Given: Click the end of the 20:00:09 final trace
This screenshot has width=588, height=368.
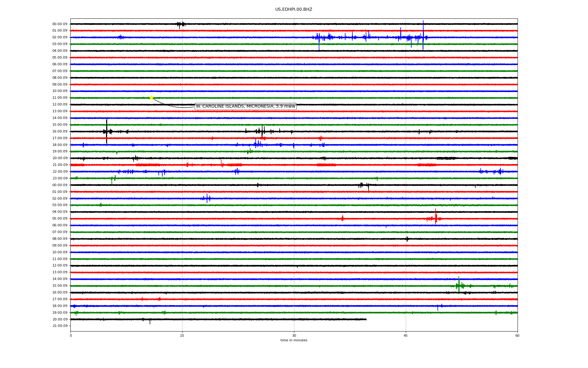Looking at the screenshot, I should click(366, 319).
